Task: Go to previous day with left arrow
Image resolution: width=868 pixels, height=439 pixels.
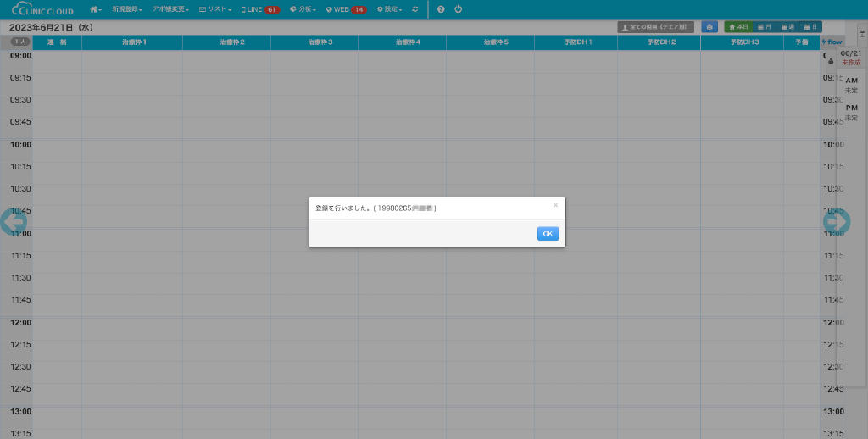Action: point(14,221)
